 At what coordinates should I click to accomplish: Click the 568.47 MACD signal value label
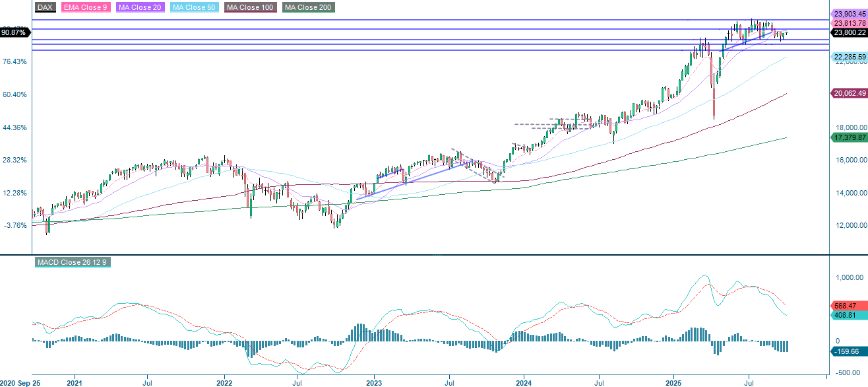pos(846,304)
